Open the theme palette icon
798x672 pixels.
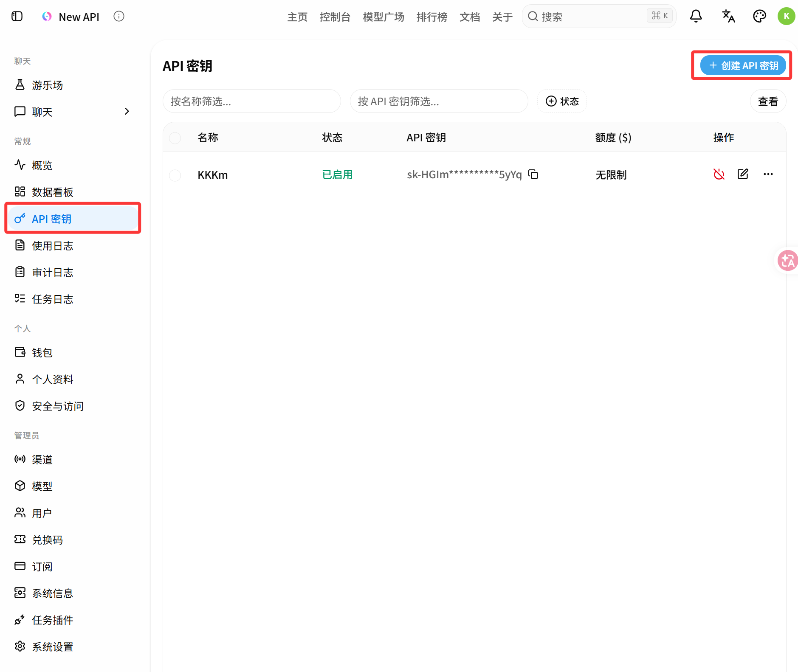(759, 16)
